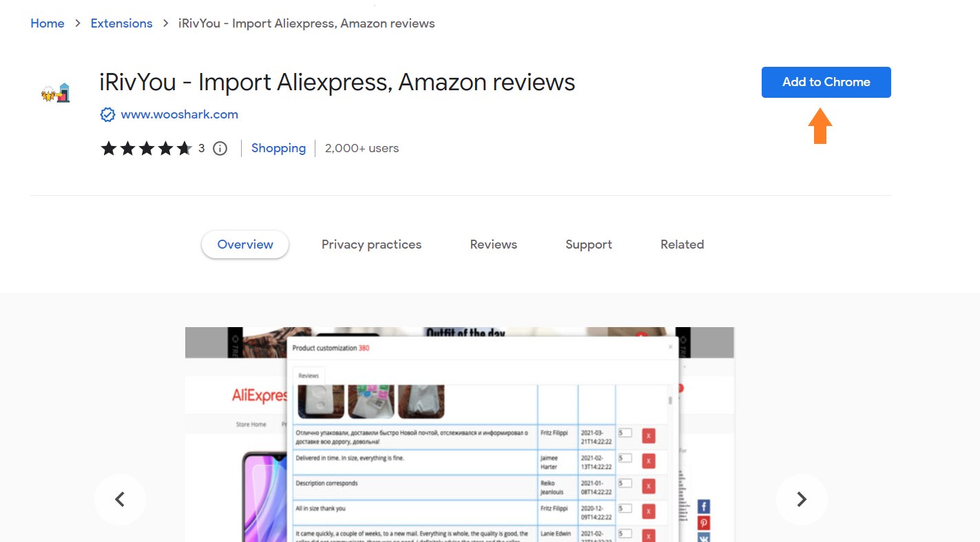The height and width of the screenshot is (542, 980).
Task: View the Related tab
Action: click(682, 244)
